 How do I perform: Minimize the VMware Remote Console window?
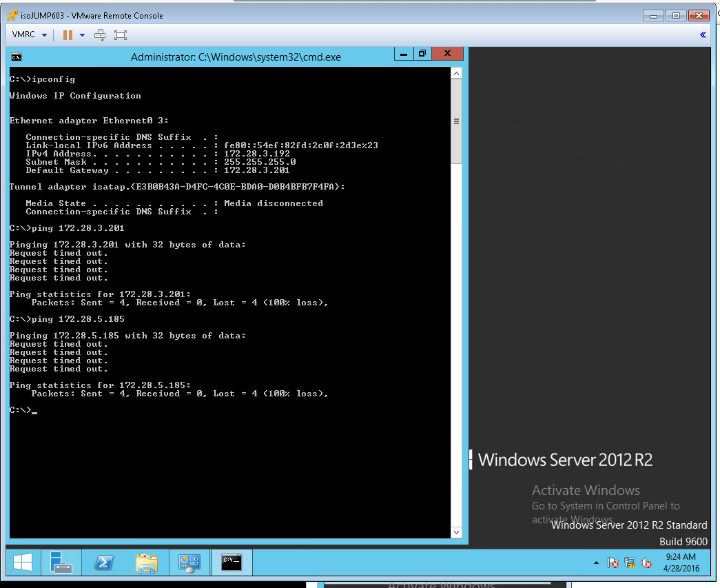click(x=653, y=16)
